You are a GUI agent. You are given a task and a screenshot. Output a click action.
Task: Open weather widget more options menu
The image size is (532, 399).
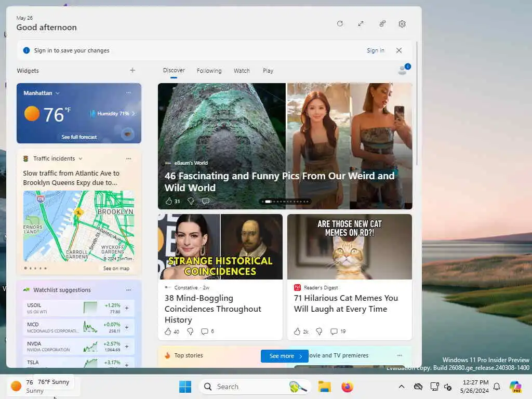(x=128, y=92)
